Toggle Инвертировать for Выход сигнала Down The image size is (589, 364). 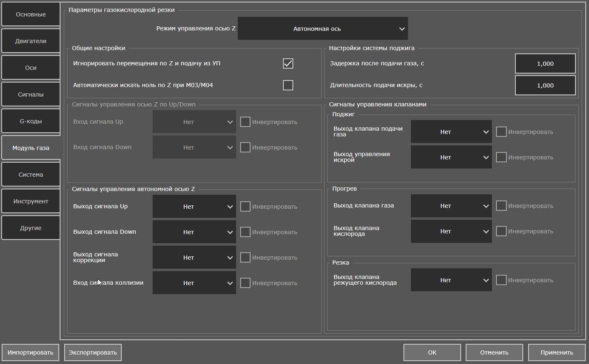245,232
